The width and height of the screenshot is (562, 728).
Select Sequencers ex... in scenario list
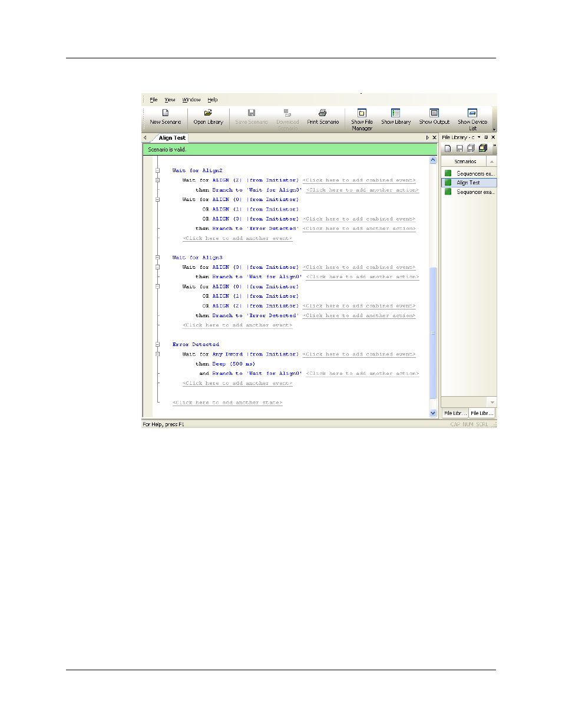pos(475,174)
